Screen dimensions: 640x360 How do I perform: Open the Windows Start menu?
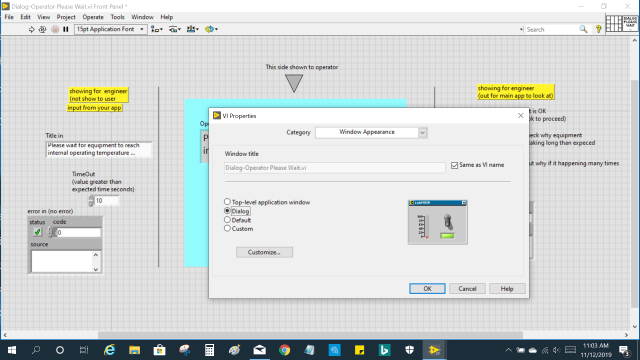(x=12, y=350)
